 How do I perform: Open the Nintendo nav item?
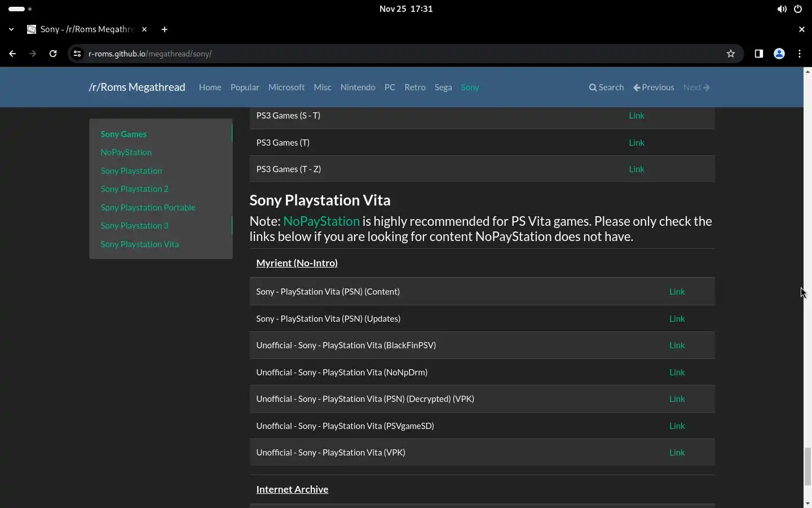(358, 87)
